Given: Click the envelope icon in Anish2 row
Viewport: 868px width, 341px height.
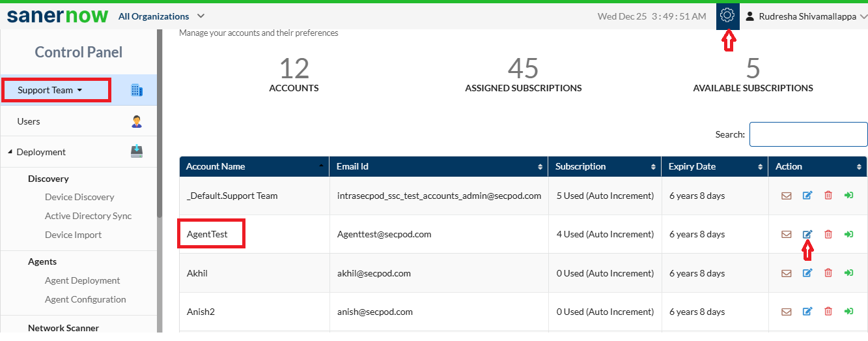Looking at the screenshot, I should point(787,312).
